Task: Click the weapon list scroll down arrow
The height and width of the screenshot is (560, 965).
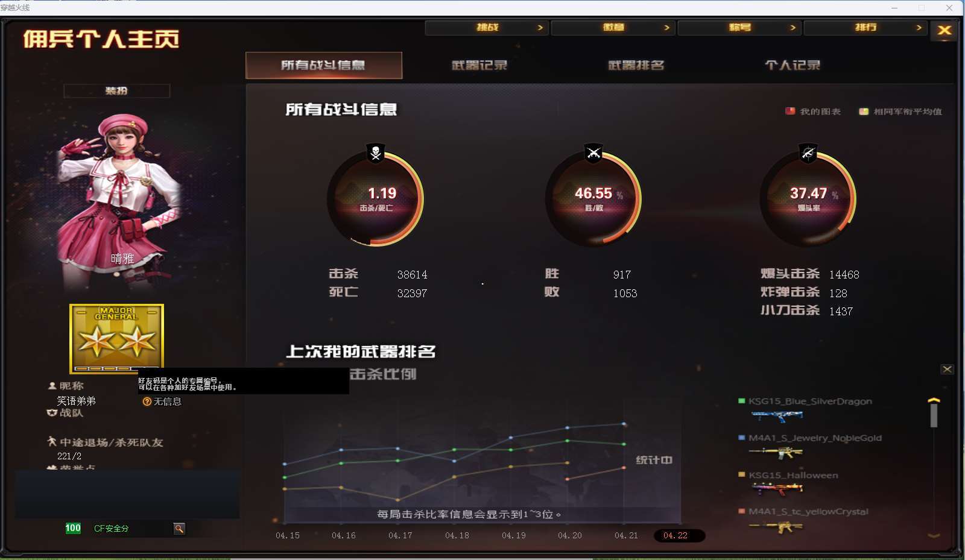Action: click(934, 535)
